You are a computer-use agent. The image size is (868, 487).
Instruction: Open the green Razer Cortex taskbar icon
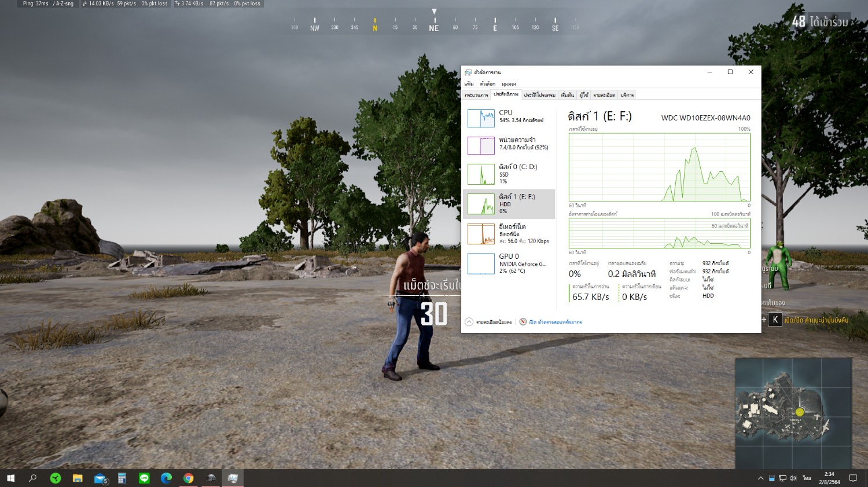(56, 478)
